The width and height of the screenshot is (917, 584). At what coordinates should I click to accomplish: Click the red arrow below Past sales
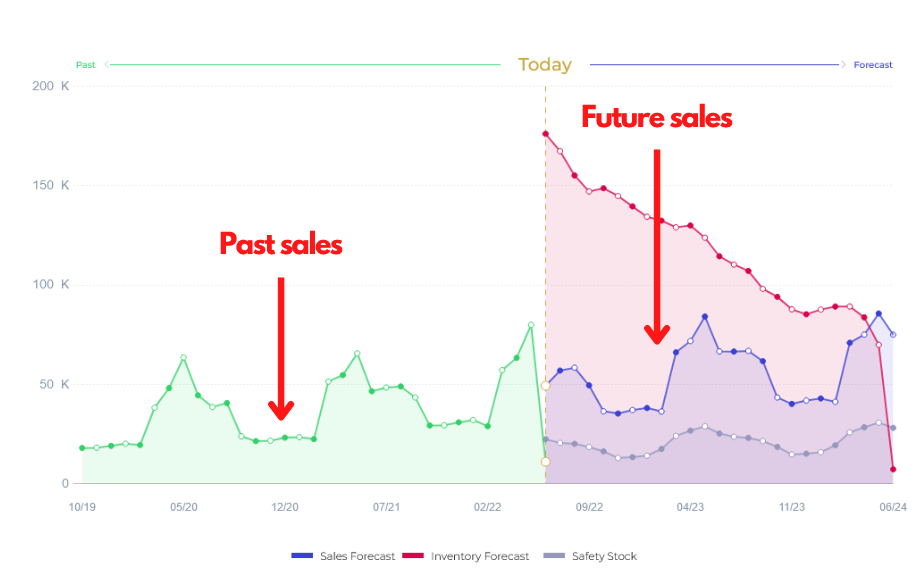[281, 349]
